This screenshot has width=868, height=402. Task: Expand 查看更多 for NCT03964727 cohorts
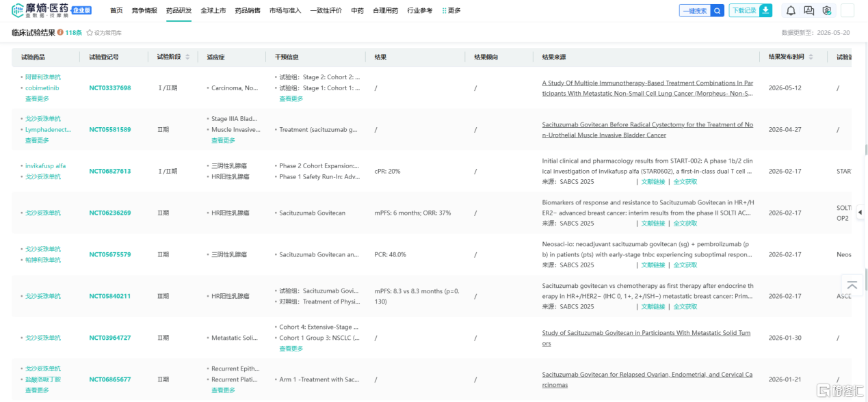coord(291,349)
